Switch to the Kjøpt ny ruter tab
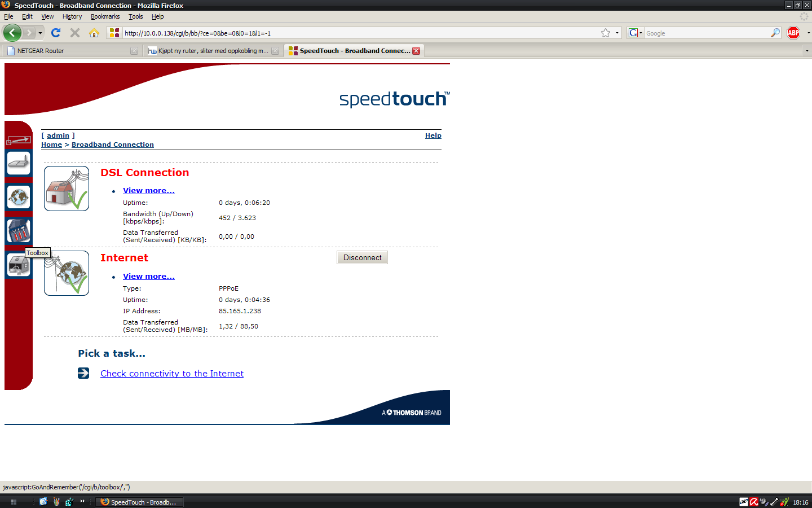Image resolution: width=812 pixels, height=508 pixels. tap(213, 51)
